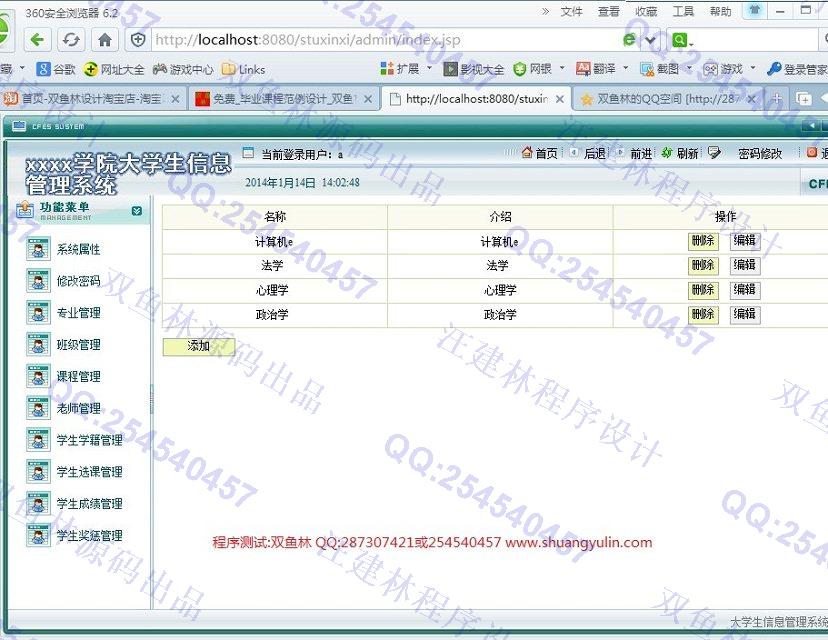Delete the 心理学 row
The width and height of the screenshot is (828, 640).
[x=703, y=290]
